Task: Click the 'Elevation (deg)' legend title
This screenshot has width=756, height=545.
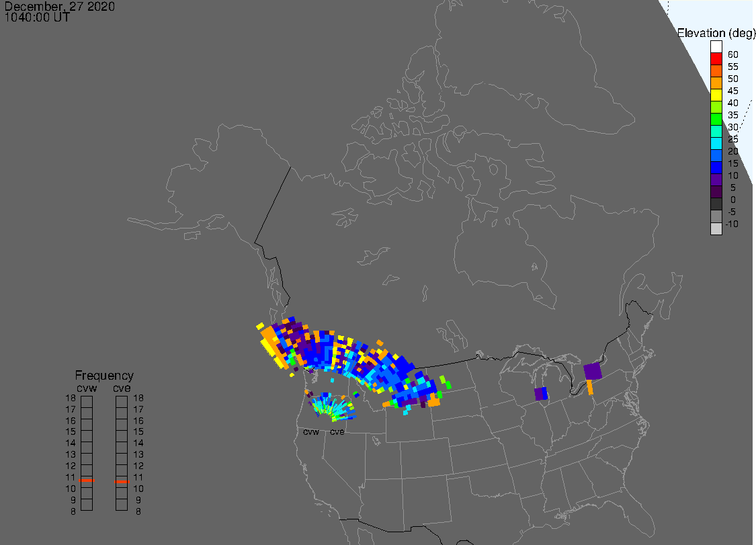Action: click(x=716, y=34)
